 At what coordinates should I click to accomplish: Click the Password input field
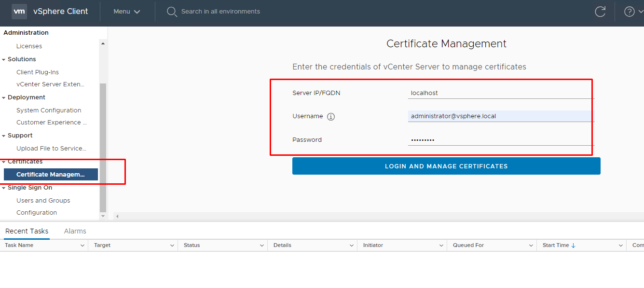click(501, 140)
